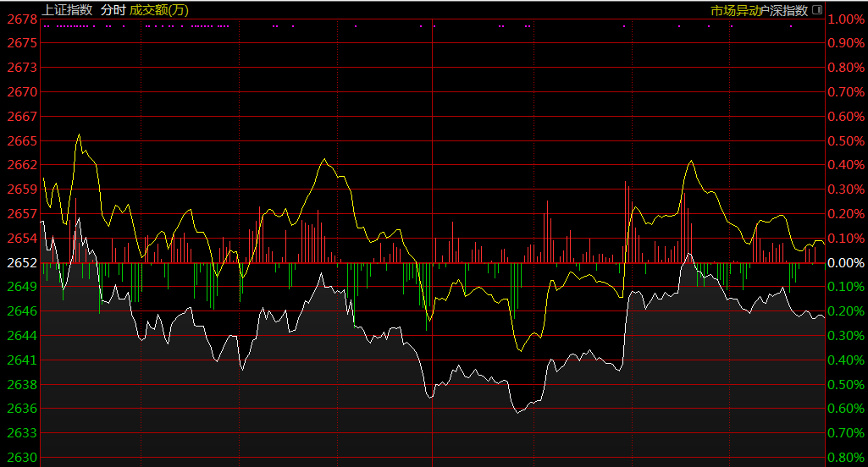Click the yellow line's highest peak near 2665
This screenshot has width=868, height=467.
79,134
